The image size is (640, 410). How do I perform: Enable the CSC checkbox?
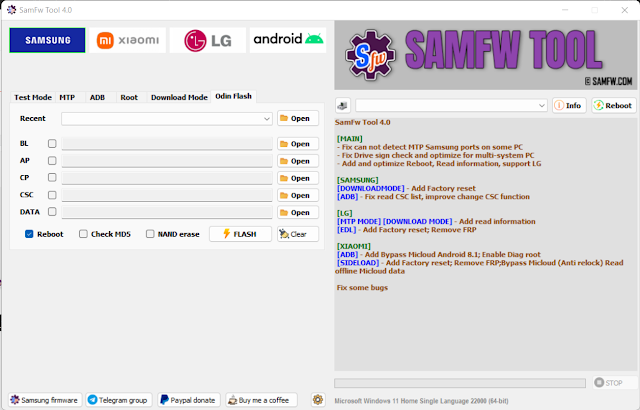point(52,195)
